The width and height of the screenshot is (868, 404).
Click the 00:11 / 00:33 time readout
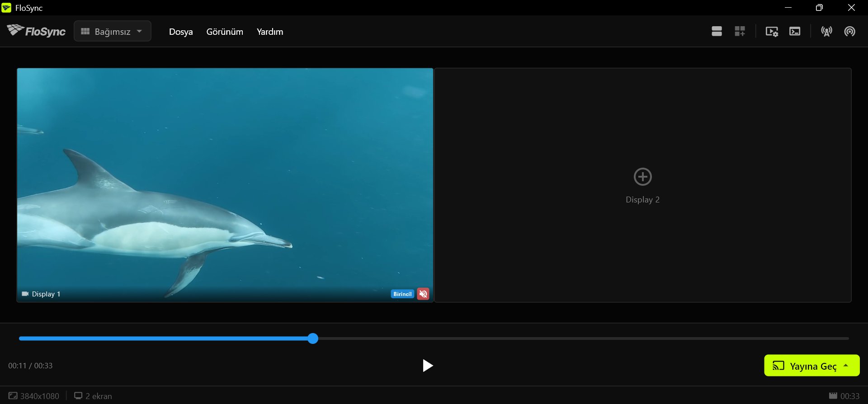coord(30,366)
